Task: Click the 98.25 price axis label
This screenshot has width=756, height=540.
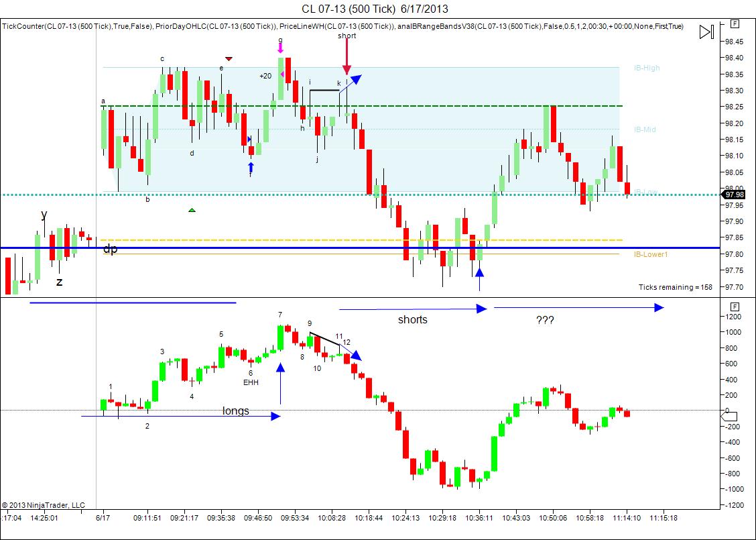Action: [x=734, y=107]
